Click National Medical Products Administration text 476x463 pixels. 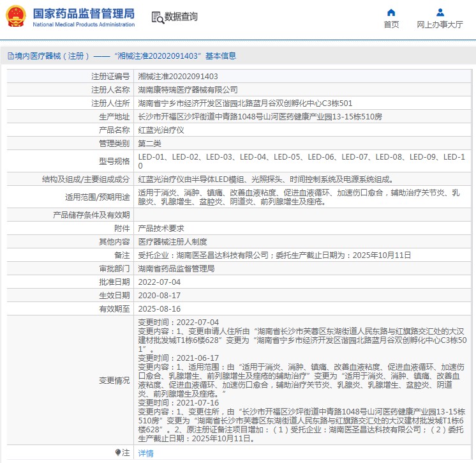coord(84,25)
